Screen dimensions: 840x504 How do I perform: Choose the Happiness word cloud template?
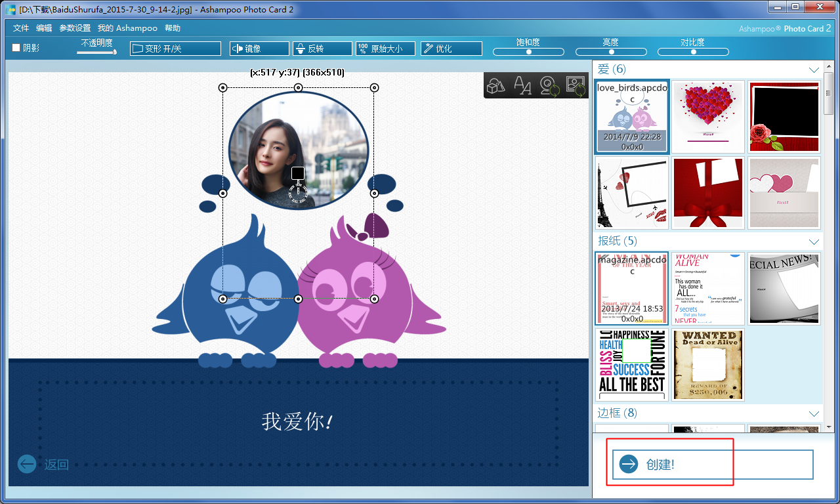(632, 364)
